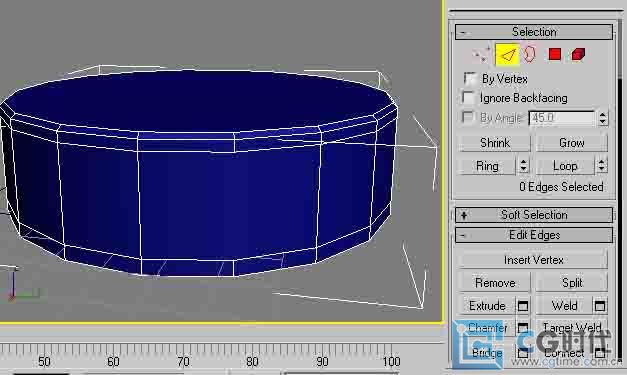
Task: Click the Ring button
Action: pyautogui.click(x=487, y=166)
